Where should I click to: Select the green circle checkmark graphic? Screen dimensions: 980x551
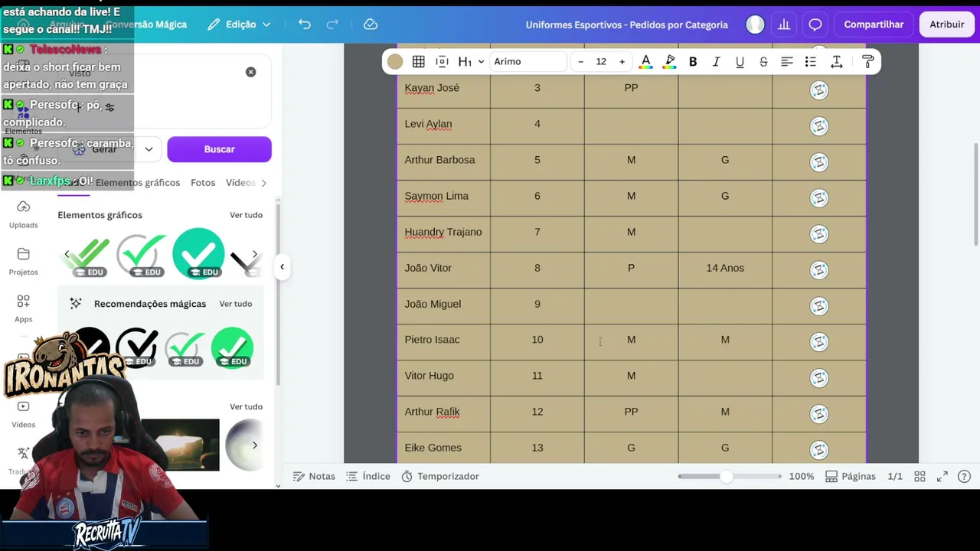tap(198, 253)
